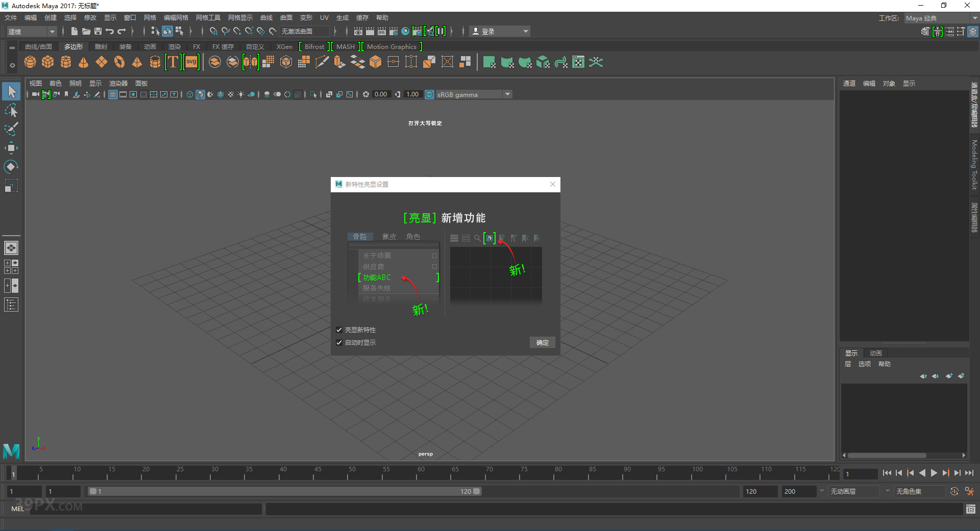980x531 pixels.
Task: Step back to the previous key
Action: pos(910,473)
